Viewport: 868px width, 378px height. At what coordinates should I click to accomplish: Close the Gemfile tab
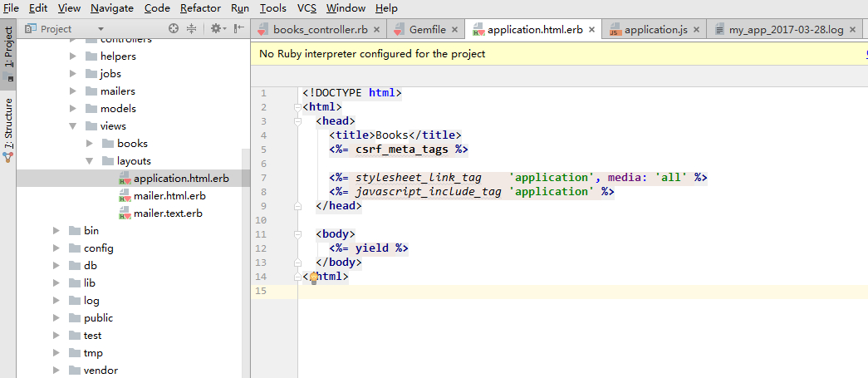coord(455,30)
